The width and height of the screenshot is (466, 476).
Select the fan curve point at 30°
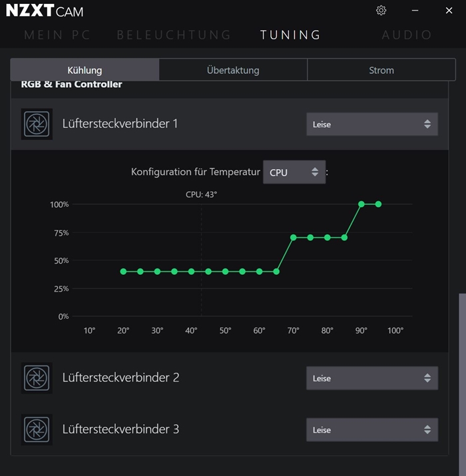coord(157,272)
